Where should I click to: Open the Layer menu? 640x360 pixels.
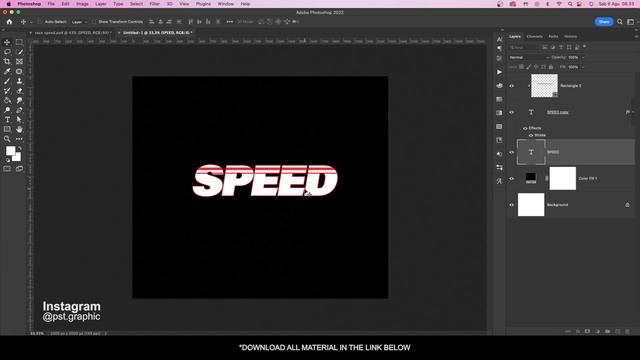[101, 4]
